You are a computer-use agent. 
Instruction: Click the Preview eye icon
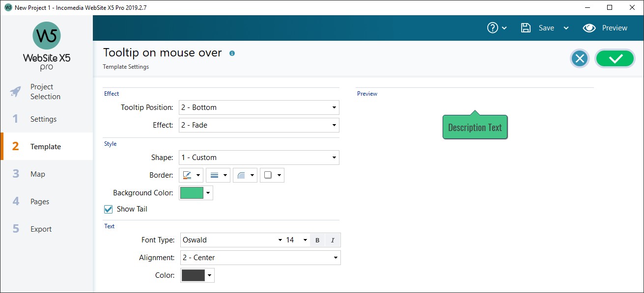[589, 27]
